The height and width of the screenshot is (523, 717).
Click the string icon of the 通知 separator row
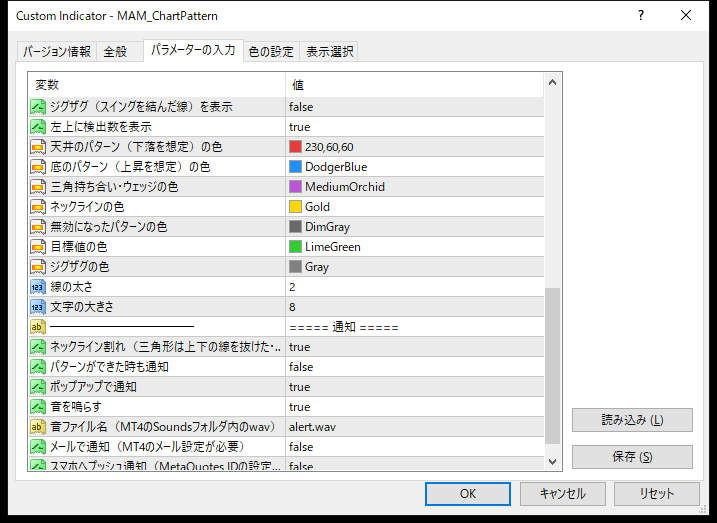[38, 327]
